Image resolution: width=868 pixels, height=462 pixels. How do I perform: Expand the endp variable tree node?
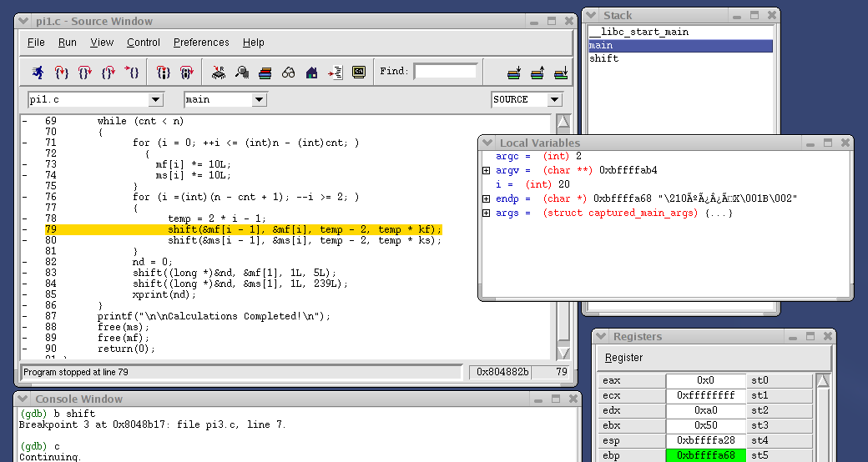pyautogui.click(x=486, y=198)
